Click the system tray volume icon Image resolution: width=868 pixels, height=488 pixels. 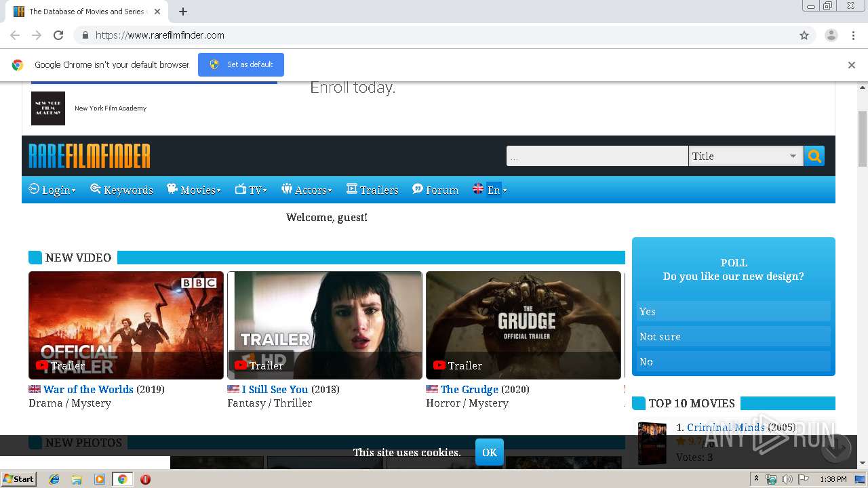[x=787, y=479]
